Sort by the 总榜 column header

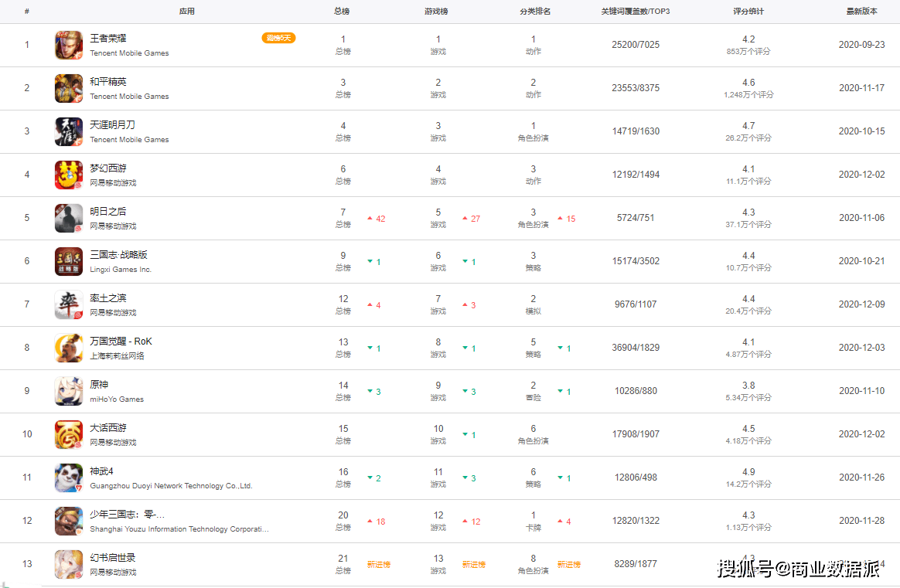click(x=342, y=12)
